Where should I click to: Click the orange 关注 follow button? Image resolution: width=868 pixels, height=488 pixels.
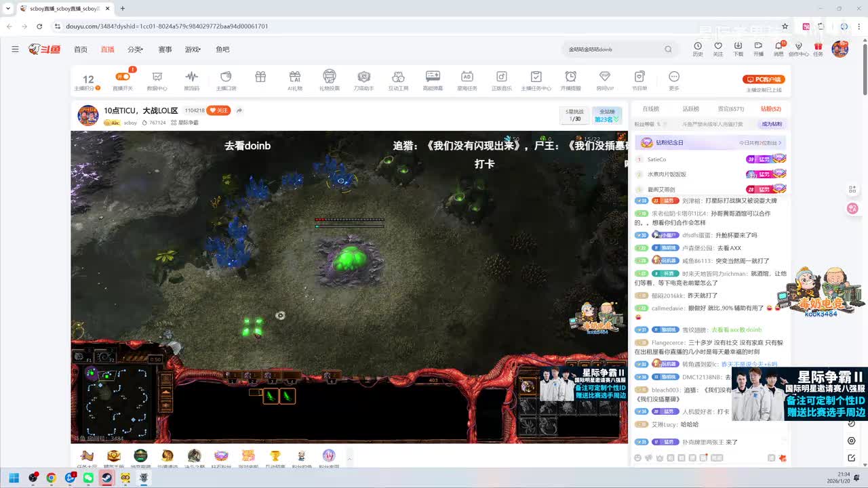click(218, 110)
